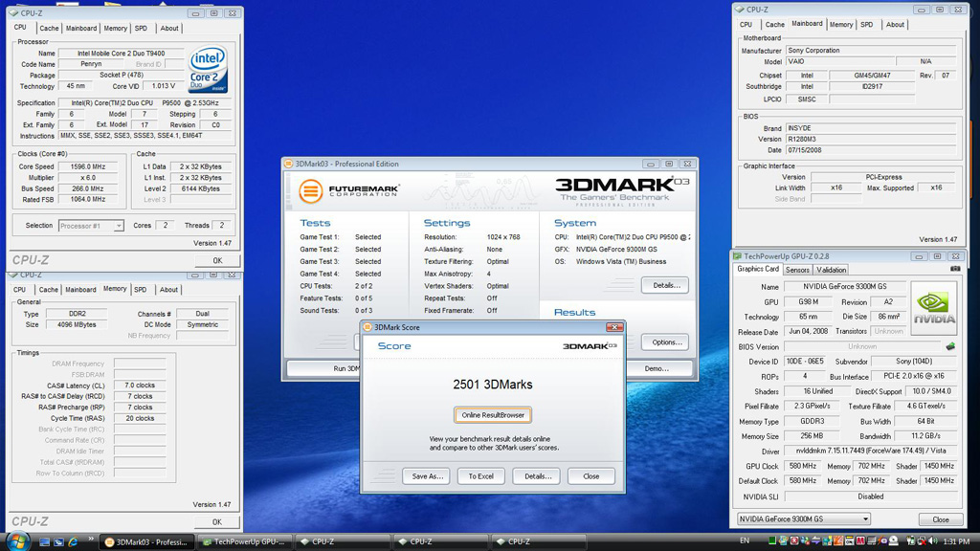Click the Intel Core 2 Duo logo
Screen dimensions: 980x551
pyautogui.click(x=207, y=69)
